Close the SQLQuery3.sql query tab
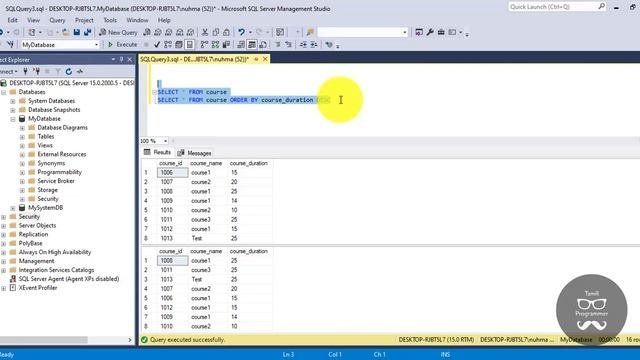This screenshot has width=640, height=360. 265,59
